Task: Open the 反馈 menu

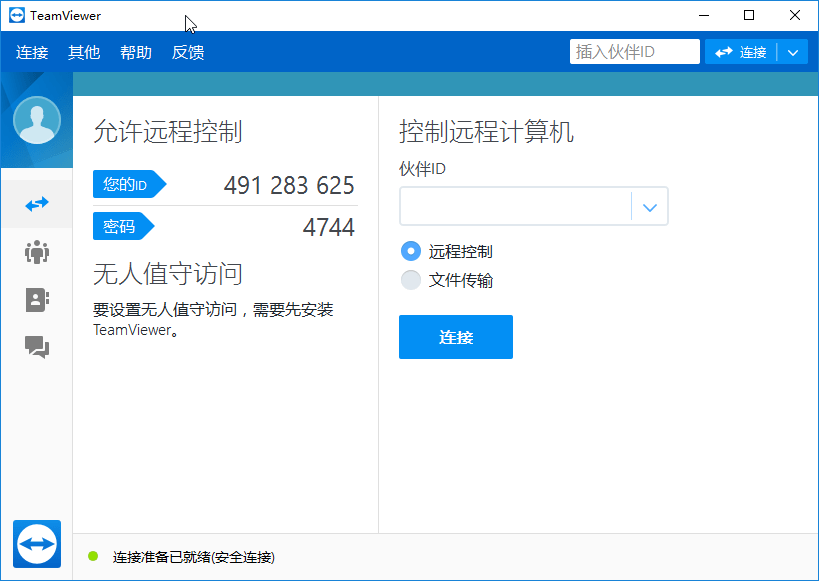Action: pos(188,52)
